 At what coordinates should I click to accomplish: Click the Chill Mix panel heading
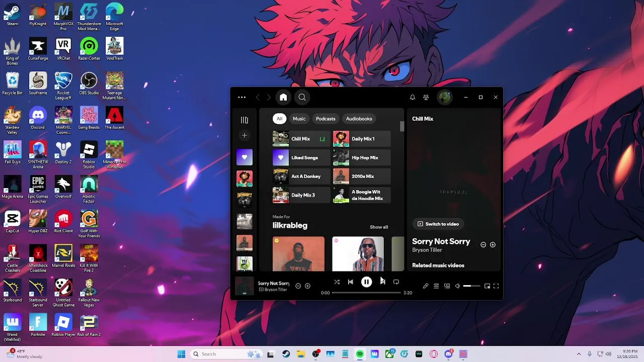click(423, 119)
